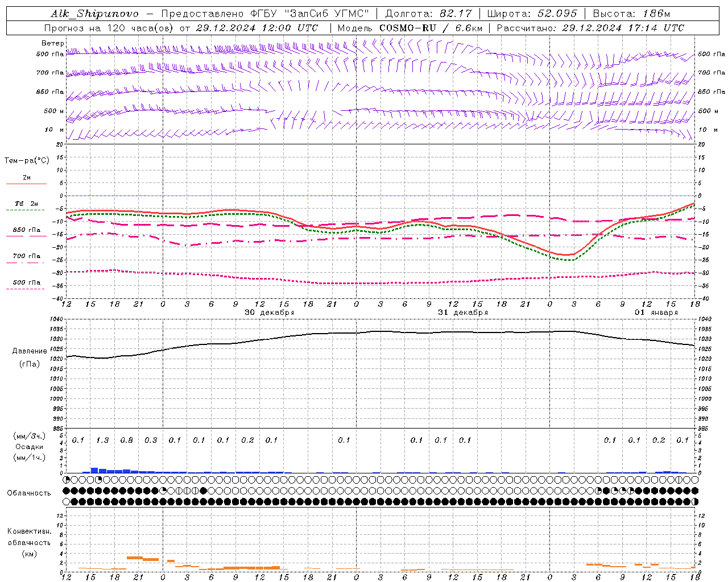Click the Рассчитано: 29.12.2024 17:14 UTC timestamp
728x582 pixels.
click(590, 28)
